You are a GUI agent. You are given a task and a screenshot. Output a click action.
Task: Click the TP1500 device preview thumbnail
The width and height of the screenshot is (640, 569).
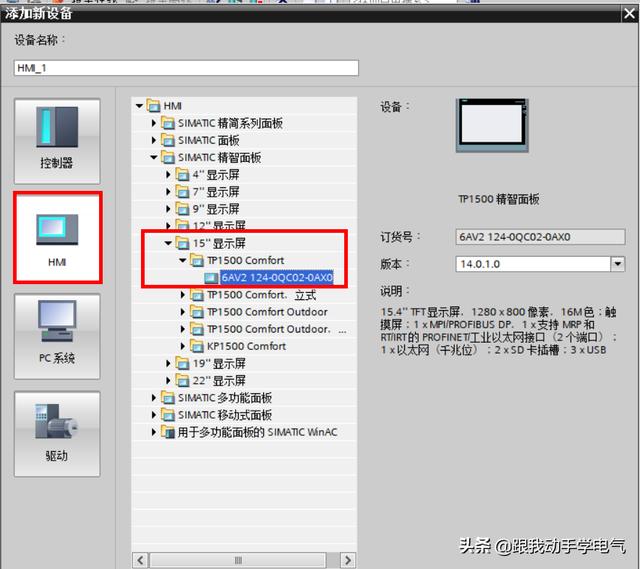[x=492, y=125]
